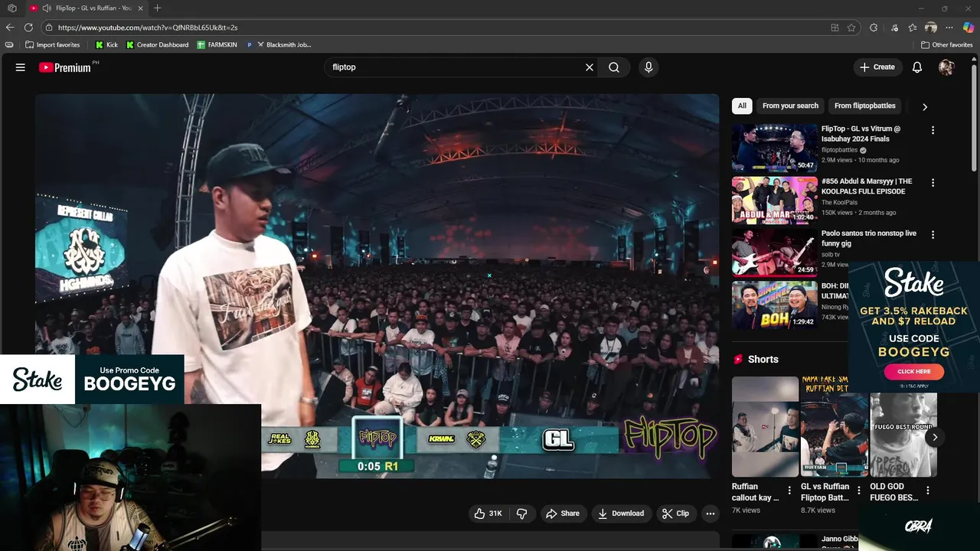Open the split screen apps icon
This screenshot has width=980, height=551.
(x=835, y=28)
